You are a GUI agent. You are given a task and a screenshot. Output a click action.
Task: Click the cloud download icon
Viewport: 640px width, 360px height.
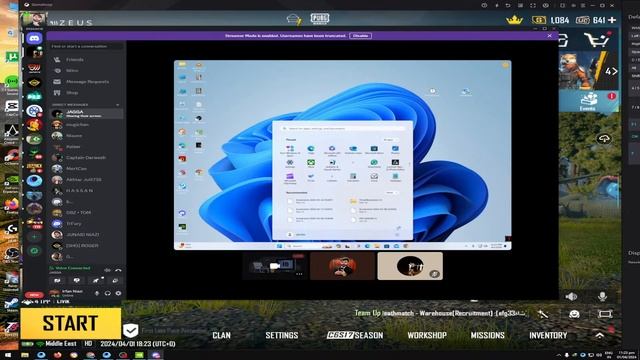click(604, 139)
